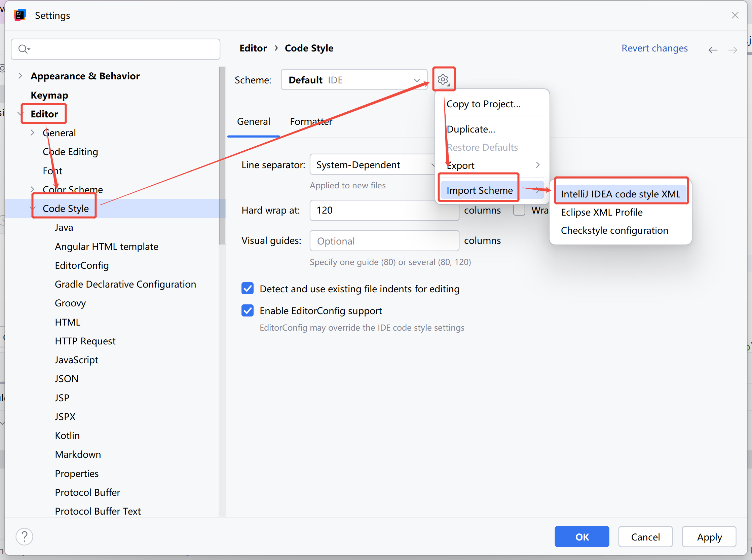Open the Scheme Default IDE dropdown
Image resolution: width=752 pixels, height=560 pixels.
click(x=354, y=80)
